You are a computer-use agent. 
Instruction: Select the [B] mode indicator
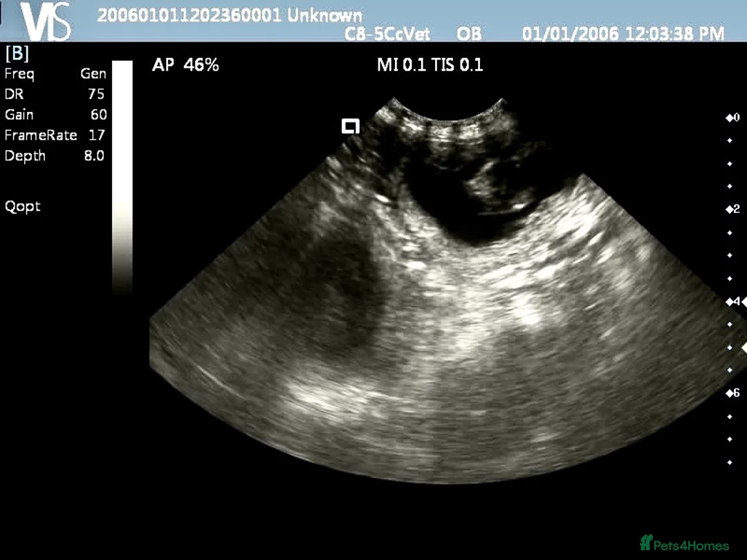[17, 53]
